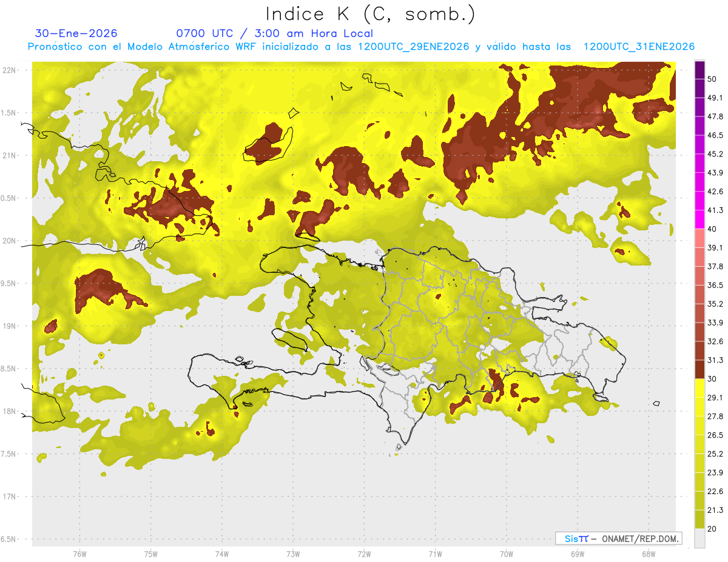Click the dark purple swatch above 50
This screenshot has height=562, width=728.
click(699, 70)
